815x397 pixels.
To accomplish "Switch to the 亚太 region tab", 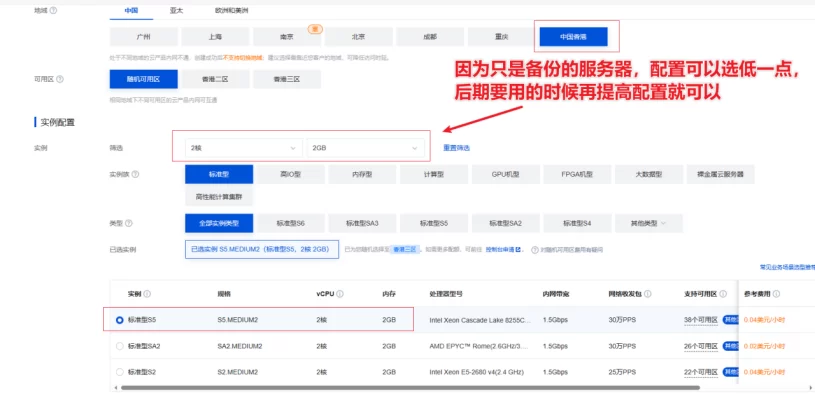I will tap(176, 10).
